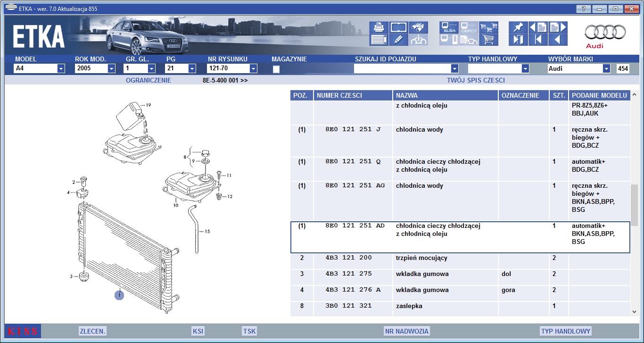Select the 'zaslepka' row name
Image resolution: width=644 pixels, height=343 pixels.
409,306
